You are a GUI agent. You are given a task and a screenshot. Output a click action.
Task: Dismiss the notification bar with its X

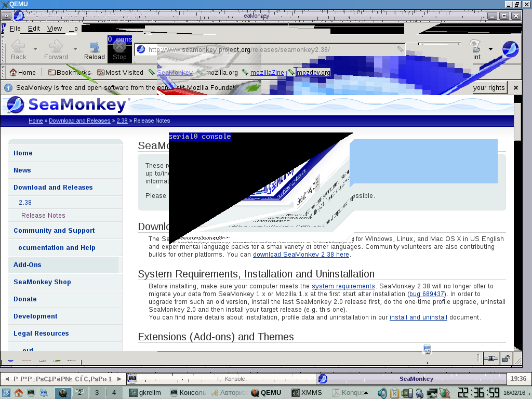(516, 88)
